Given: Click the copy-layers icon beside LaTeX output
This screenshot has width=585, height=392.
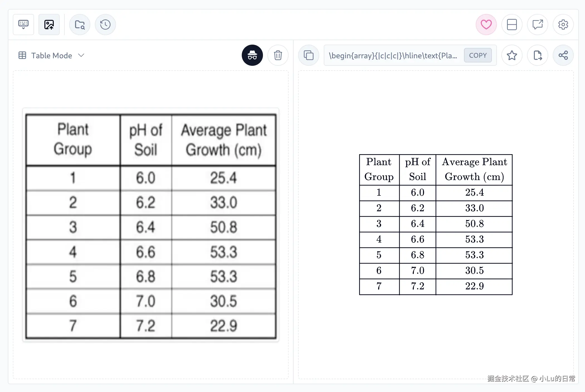Looking at the screenshot, I should [309, 55].
